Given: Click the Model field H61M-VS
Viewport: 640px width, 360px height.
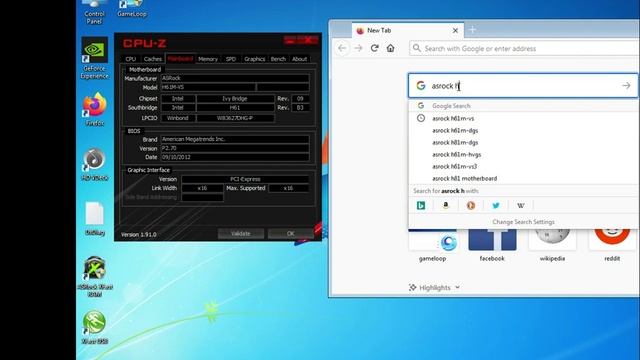Looking at the screenshot, I should (x=208, y=87).
